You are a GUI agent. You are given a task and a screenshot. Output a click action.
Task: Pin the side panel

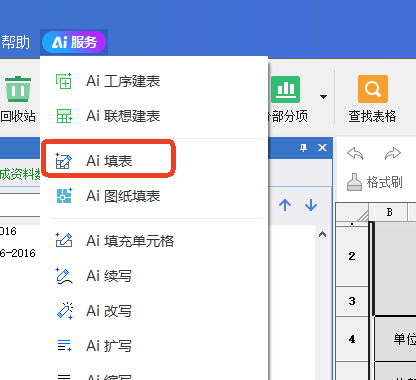tap(303, 148)
